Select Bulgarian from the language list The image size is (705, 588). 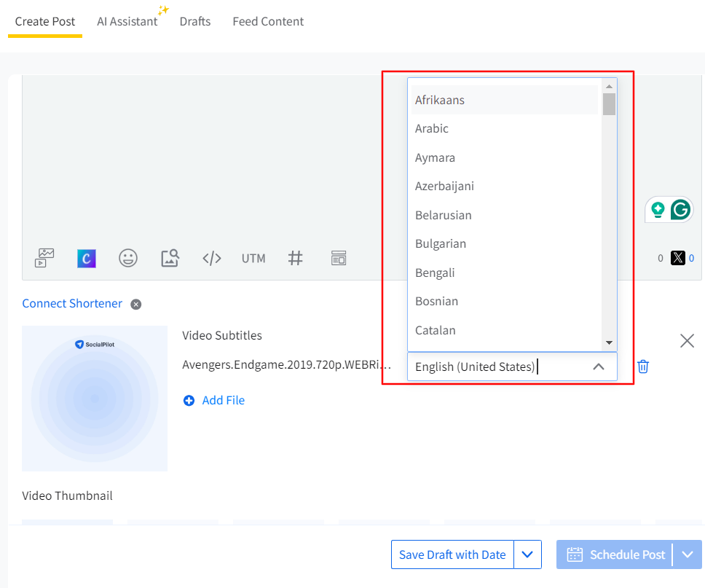point(441,243)
